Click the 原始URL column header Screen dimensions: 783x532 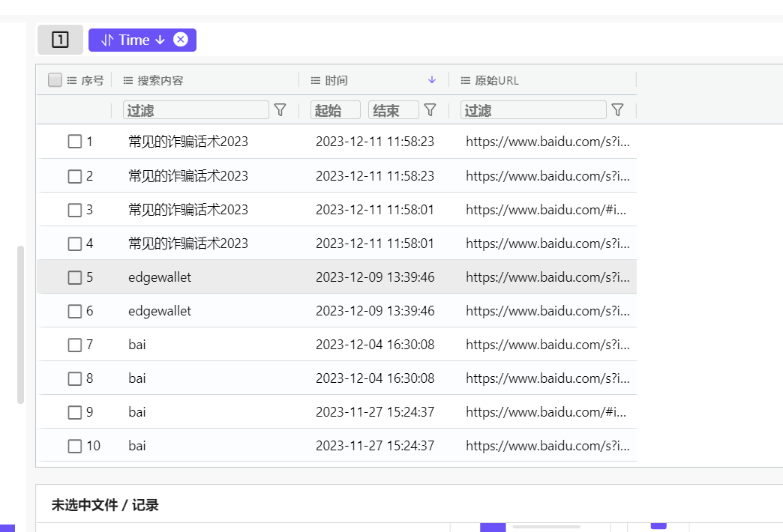click(496, 80)
